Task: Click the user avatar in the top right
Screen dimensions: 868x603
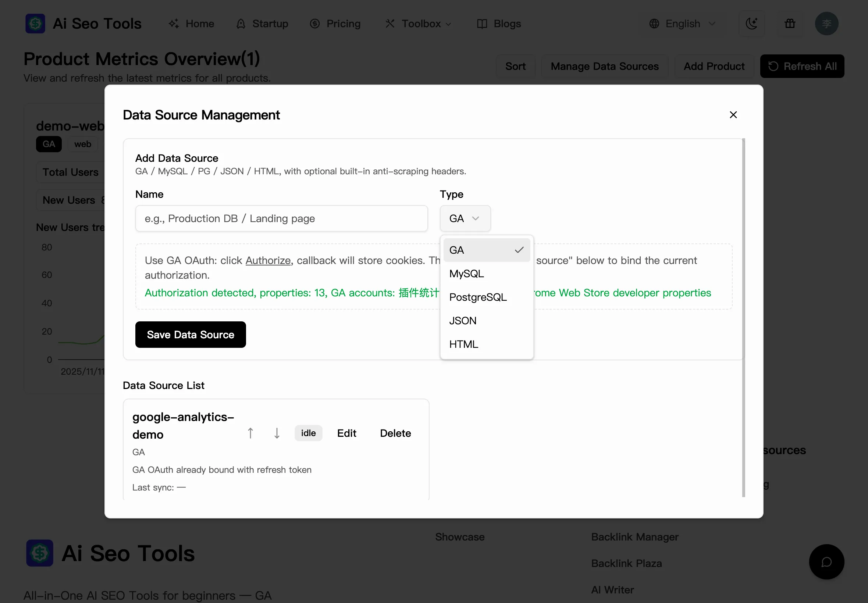Action: (x=826, y=24)
